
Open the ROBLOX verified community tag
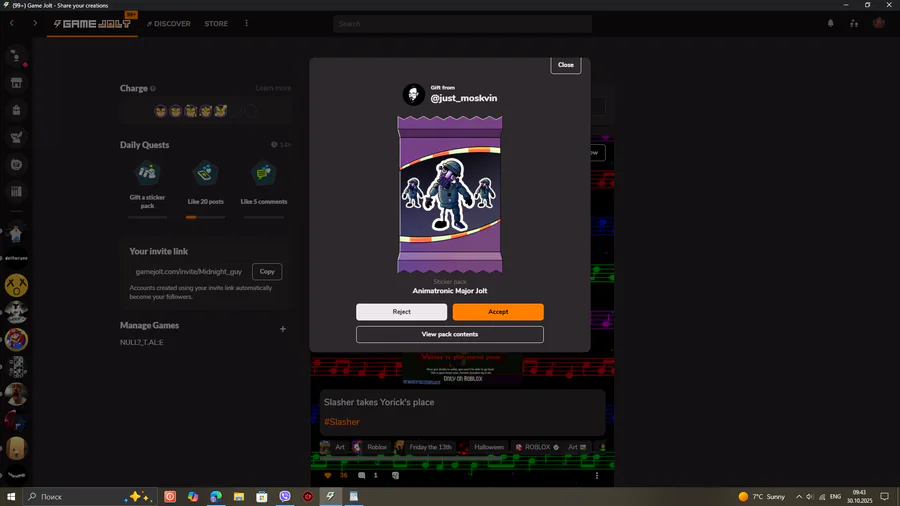tap(537, 447)
